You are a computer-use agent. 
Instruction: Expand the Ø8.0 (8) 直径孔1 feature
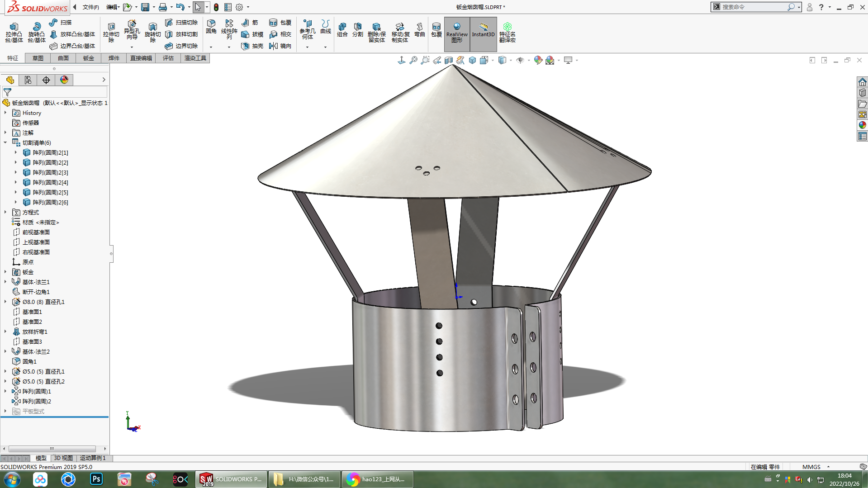[x=5, y=302]
